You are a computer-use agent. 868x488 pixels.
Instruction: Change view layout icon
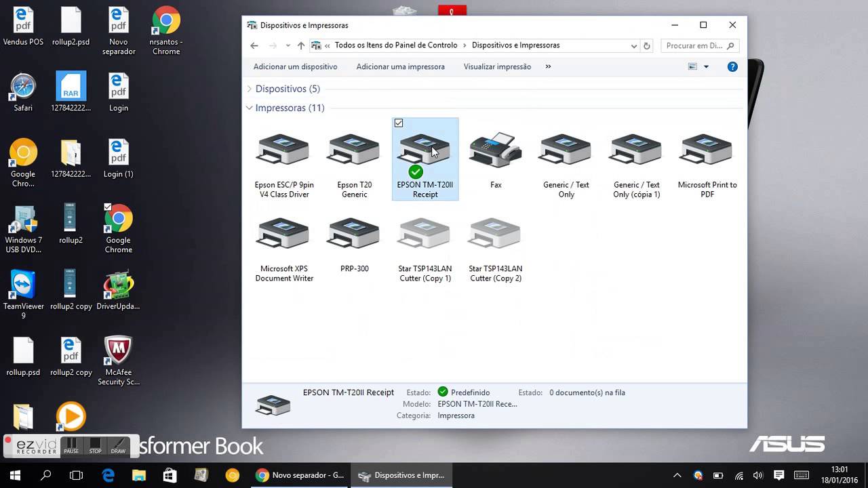tap(692, 66)
